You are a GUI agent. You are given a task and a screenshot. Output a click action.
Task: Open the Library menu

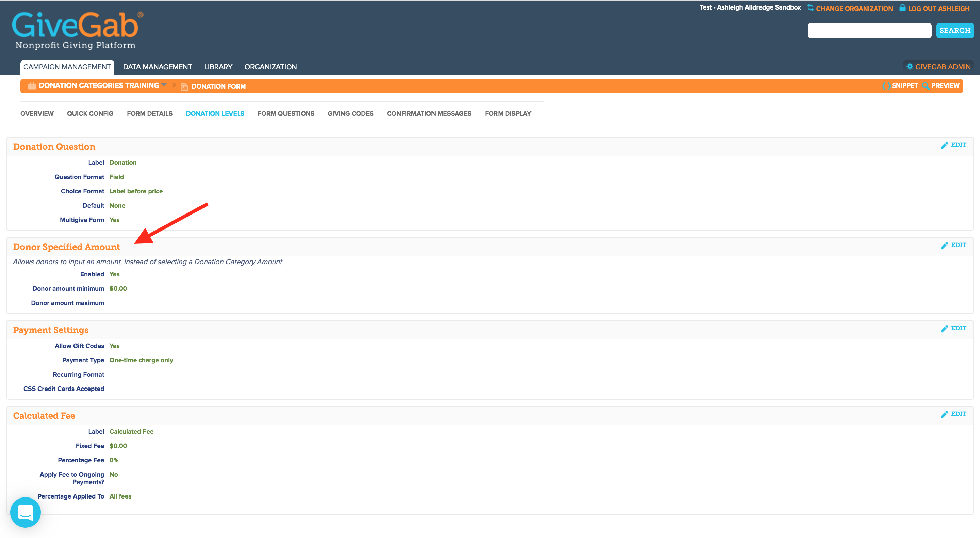pos(218,67)
